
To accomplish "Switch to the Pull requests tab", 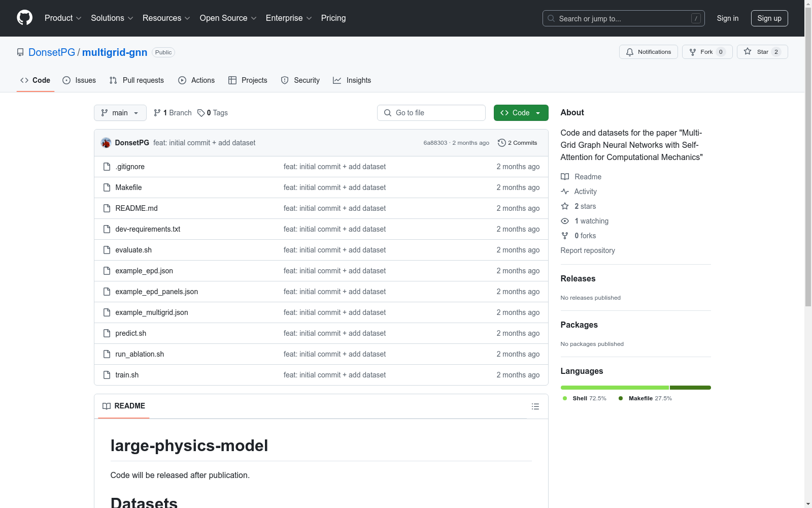I will click(137, 80).
